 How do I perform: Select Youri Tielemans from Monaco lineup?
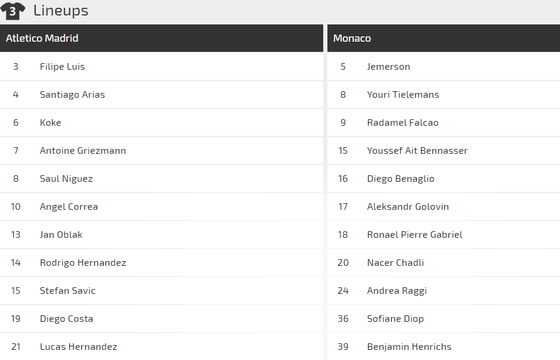point(403,95)
